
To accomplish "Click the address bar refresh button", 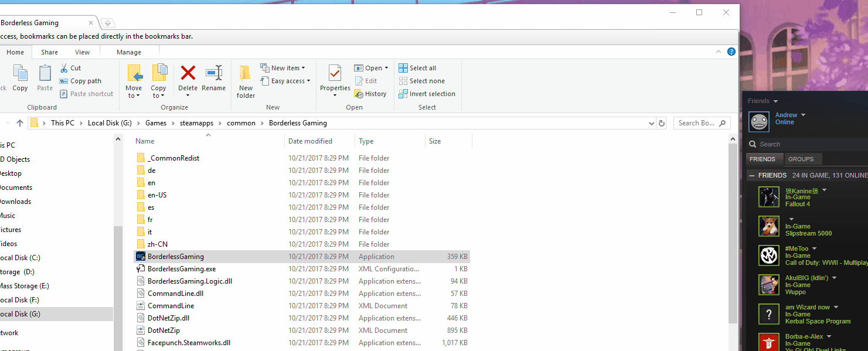I will point(662,123).
